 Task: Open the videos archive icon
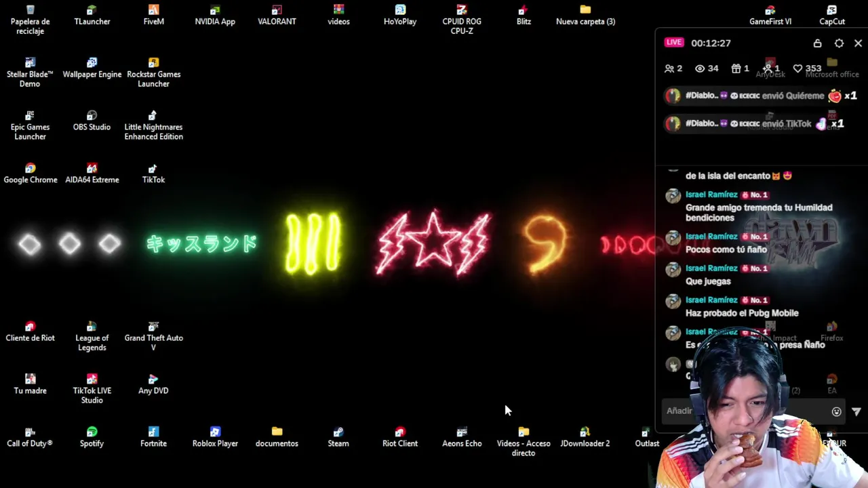click(x=338, y=15)
